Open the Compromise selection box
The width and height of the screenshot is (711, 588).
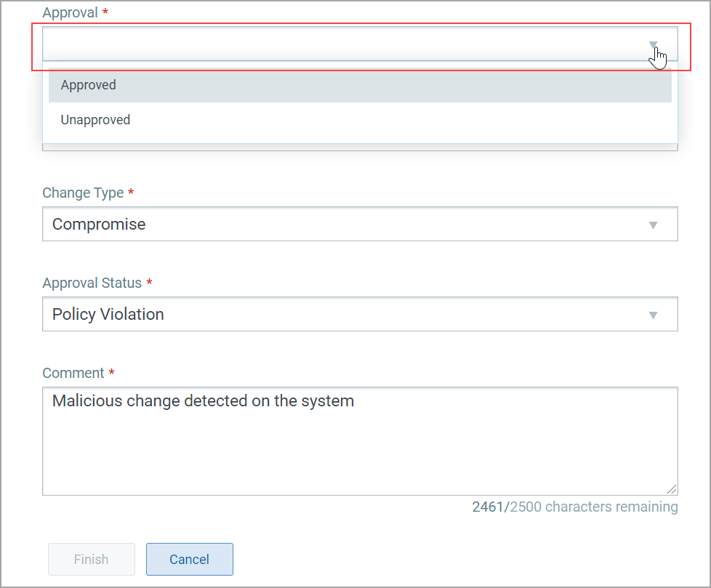point(360,224)
